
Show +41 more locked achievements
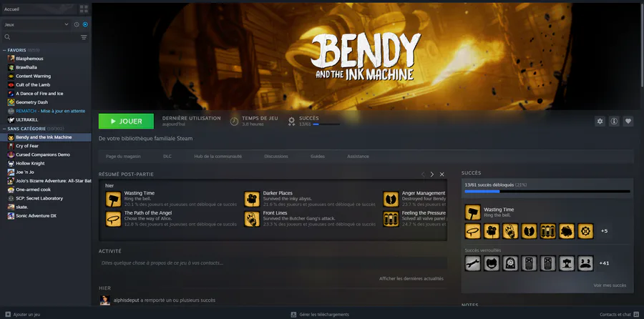604,263
